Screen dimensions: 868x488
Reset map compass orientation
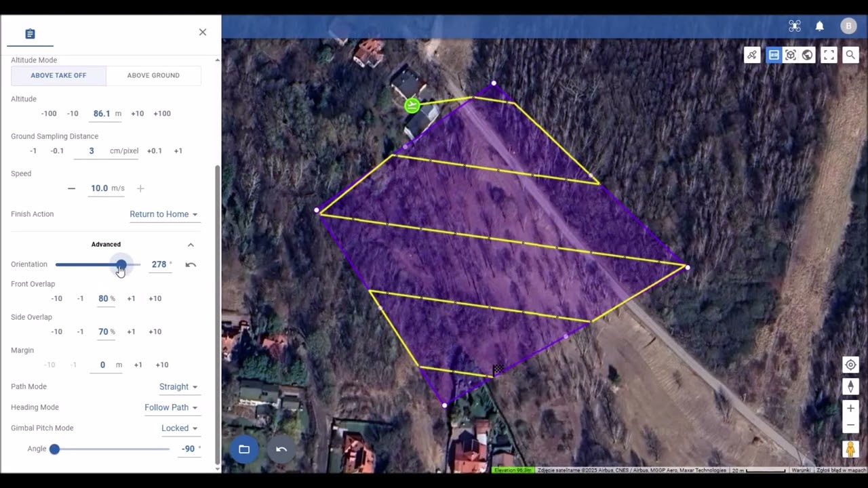pos(850,386)
